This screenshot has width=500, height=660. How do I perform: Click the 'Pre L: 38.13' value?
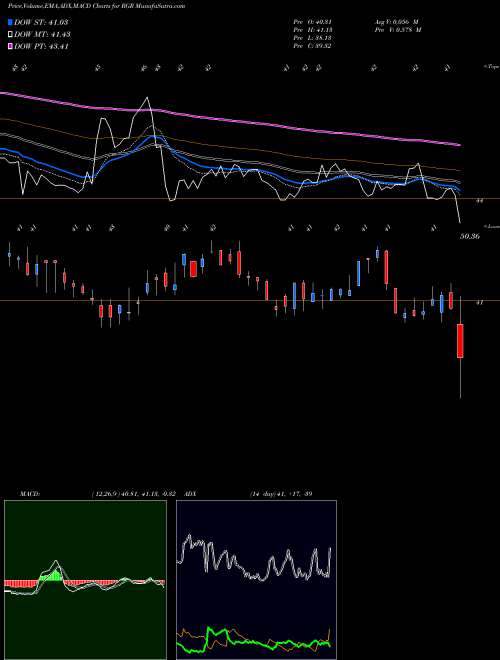point(312,38)
